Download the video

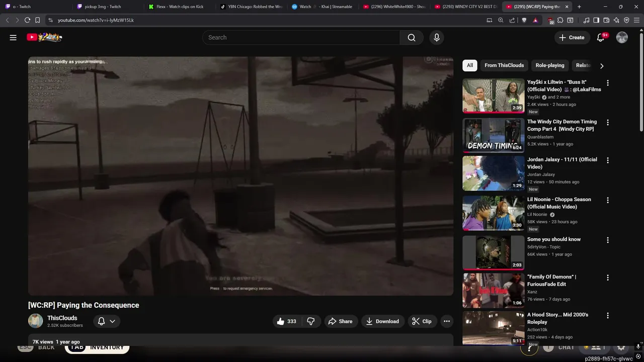pos(382,321)
